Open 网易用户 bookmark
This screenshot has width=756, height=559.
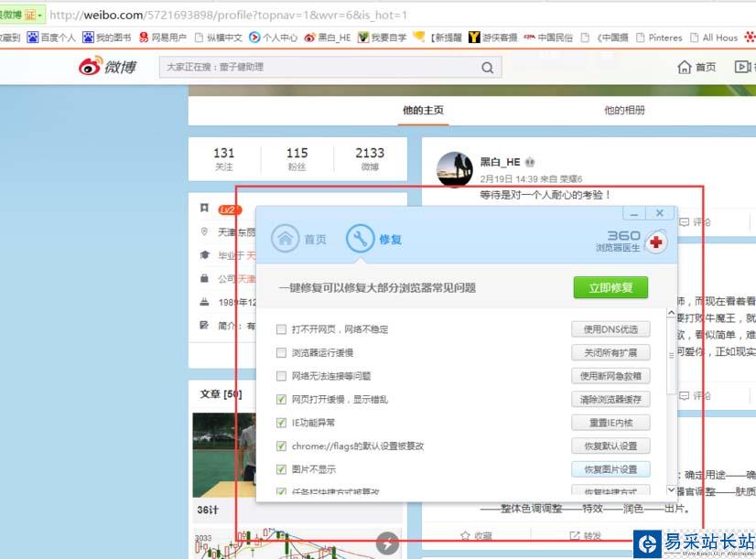tap(163, 38)
